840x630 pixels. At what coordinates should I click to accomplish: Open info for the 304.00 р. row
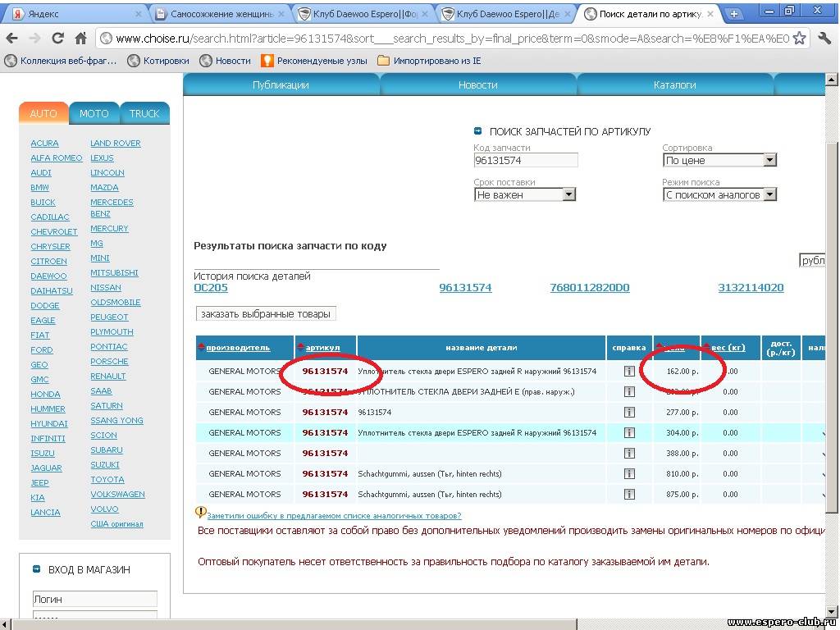tap(629, 432)
